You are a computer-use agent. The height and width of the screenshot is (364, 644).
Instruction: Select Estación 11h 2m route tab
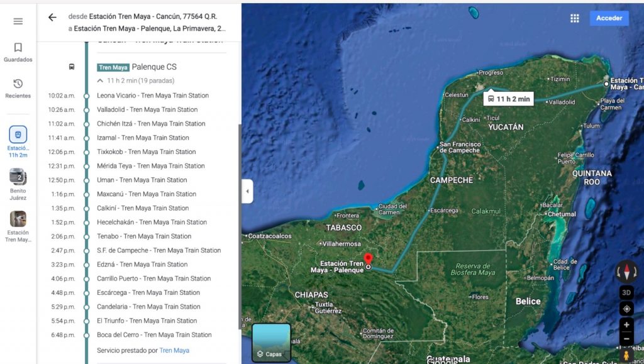tap(18, 142)
